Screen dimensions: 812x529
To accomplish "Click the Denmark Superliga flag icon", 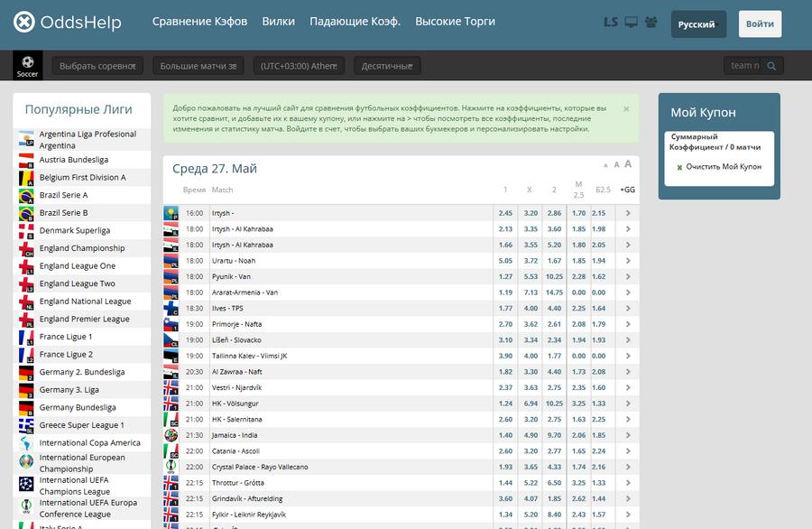I will click(x=26, y=230).
